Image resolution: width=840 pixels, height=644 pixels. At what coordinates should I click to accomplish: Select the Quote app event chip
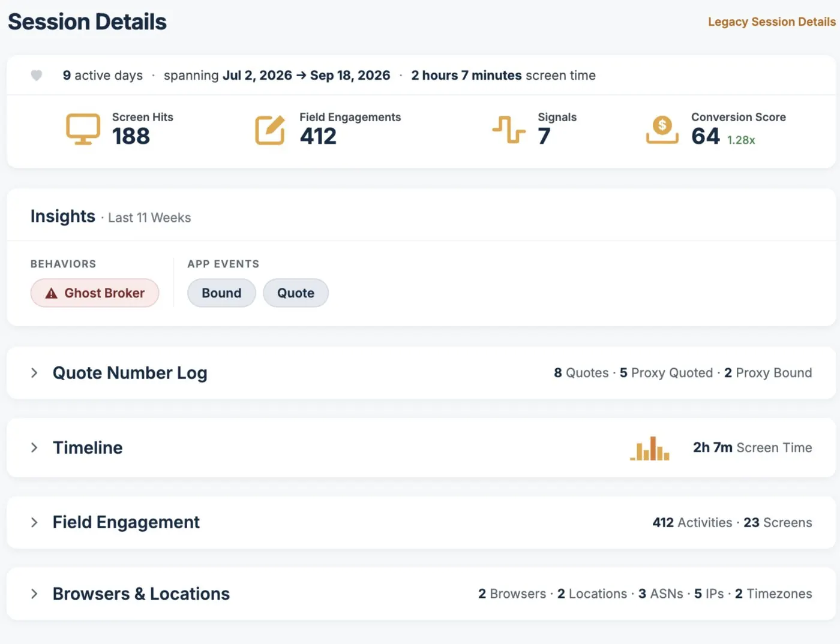click(x=296, y=293)
